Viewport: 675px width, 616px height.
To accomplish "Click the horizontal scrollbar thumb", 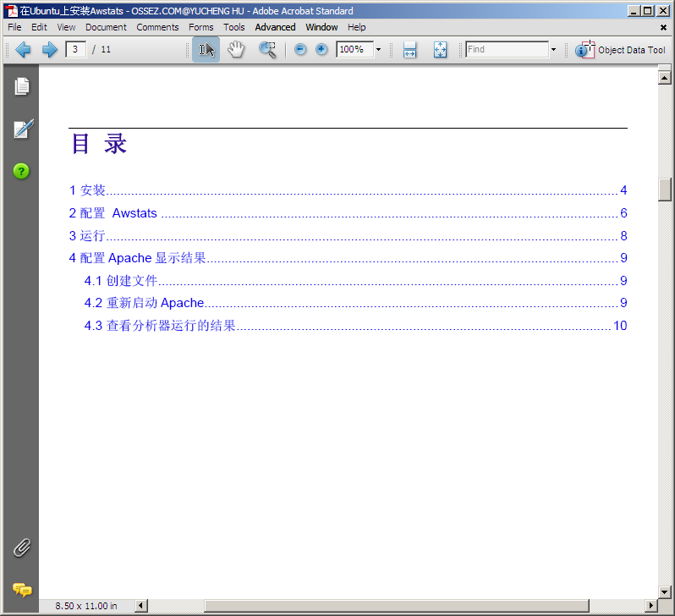I will [x=397, y=606].
